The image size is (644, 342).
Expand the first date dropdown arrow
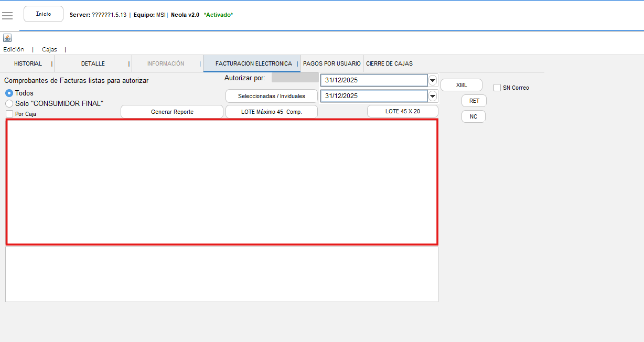click(x=433, y=80)
